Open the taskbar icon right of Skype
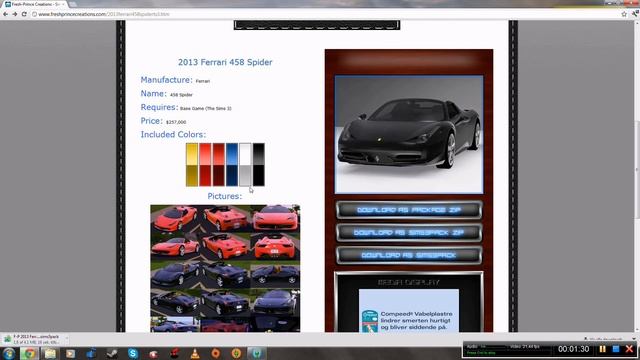640x360 pixels. pos(153,353)
